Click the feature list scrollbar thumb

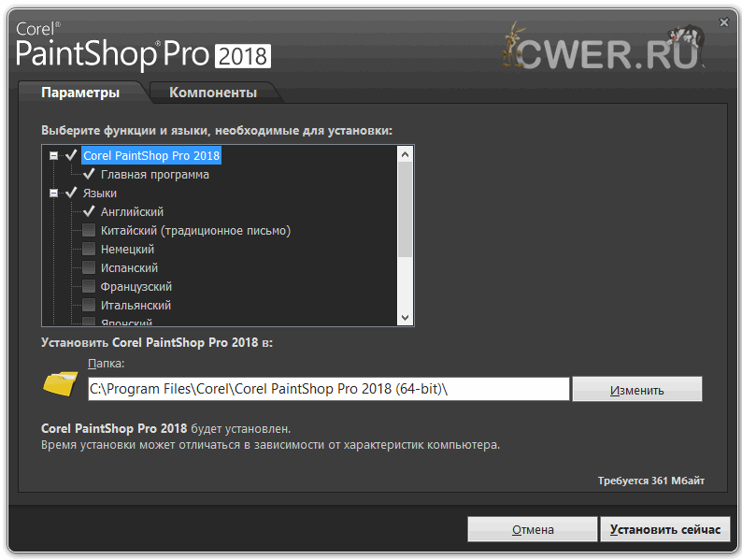(405, 209)
